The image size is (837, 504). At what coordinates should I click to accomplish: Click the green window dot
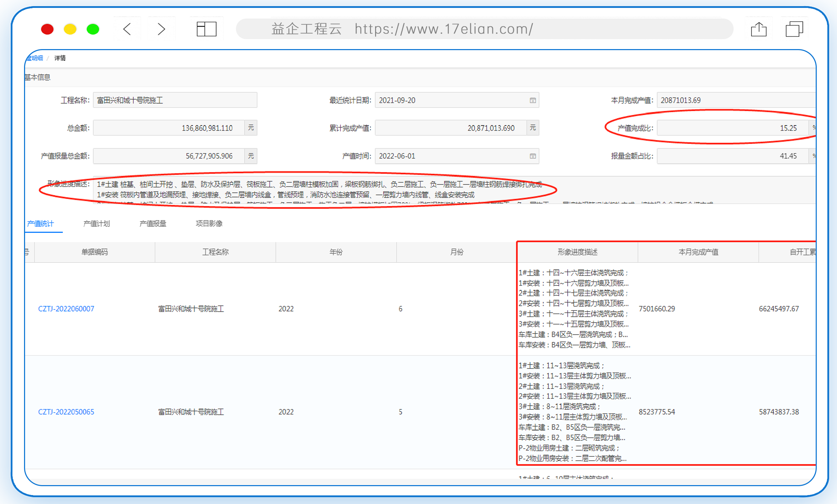click(x=93, y=29)
